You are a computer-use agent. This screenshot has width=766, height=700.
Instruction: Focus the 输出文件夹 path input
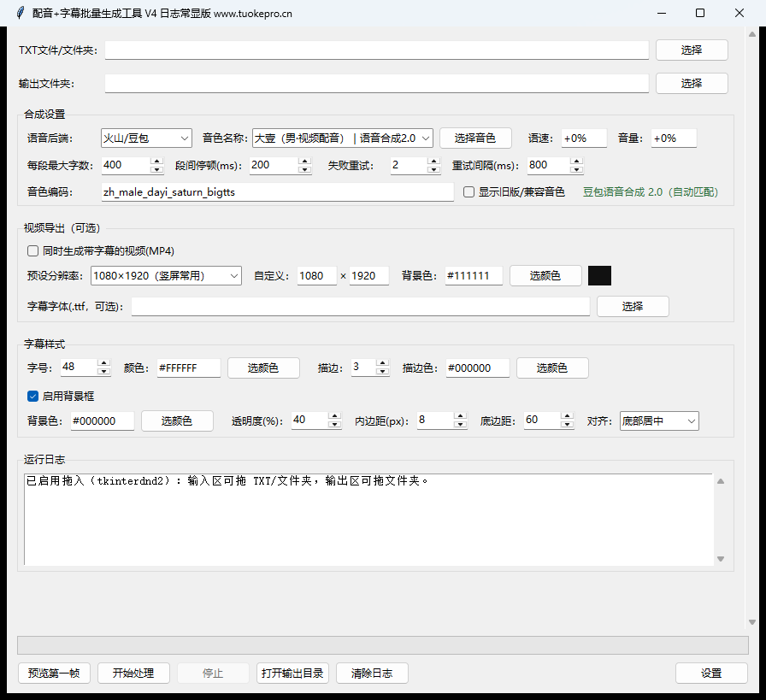377,84
